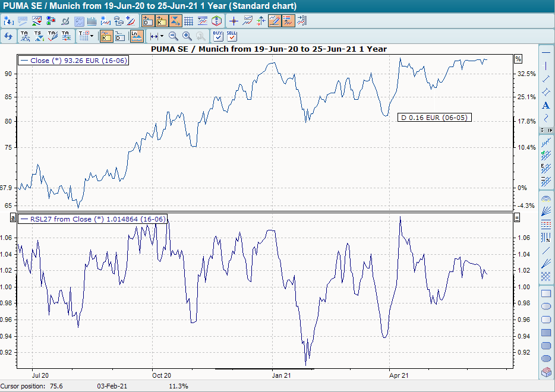The image size is (555, 392).
Task: Click the percent scale button on chart
Action: click(x=518, y=59)
